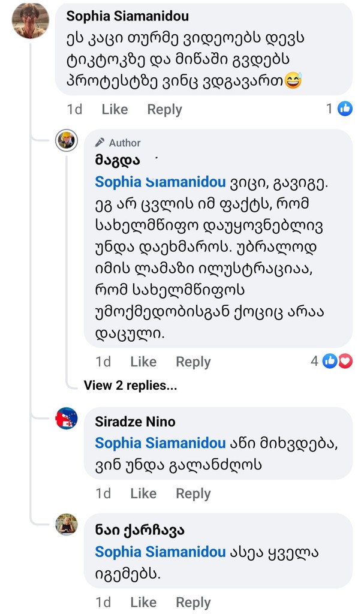The image size is (364, 614).
Task: Open Siradze Nino's flag profile avatar
Action: (66, 418)
